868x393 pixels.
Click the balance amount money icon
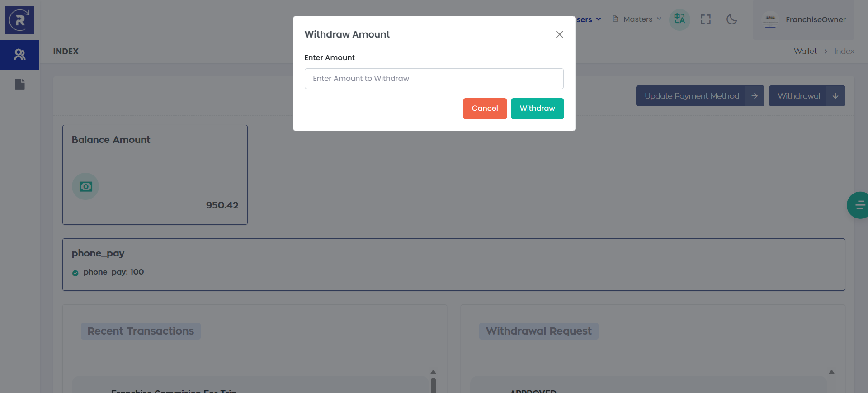(x=85, y=186)
